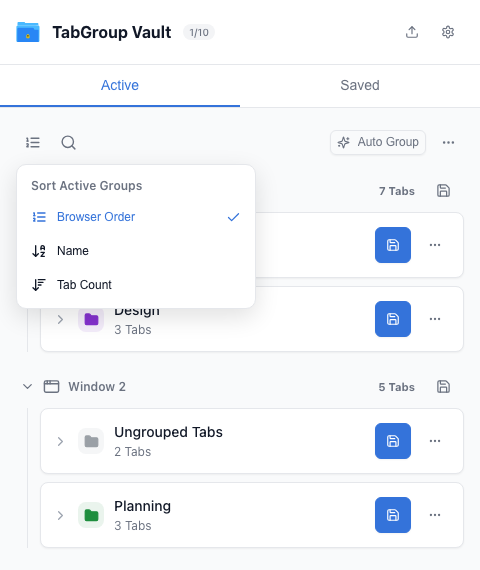Sort groups by Name
480x570 pixels.
coord(136,251)
